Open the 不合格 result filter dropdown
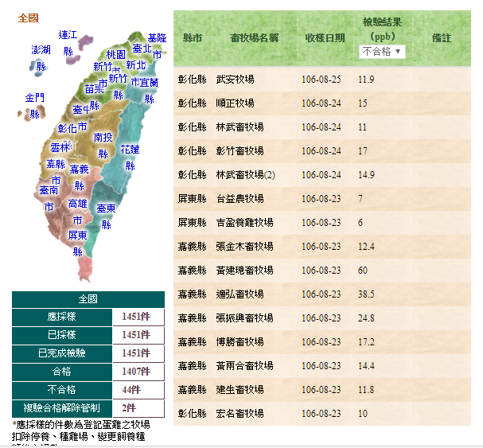The width and height of the screenshot is (483, 448). [x=382, y=52]
